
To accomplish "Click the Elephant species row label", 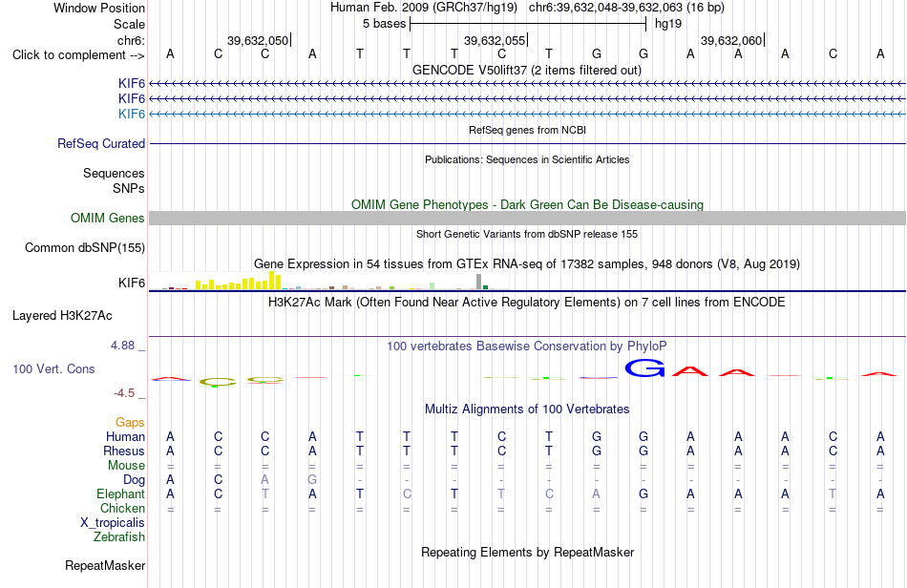I will [x=121, y=494].
